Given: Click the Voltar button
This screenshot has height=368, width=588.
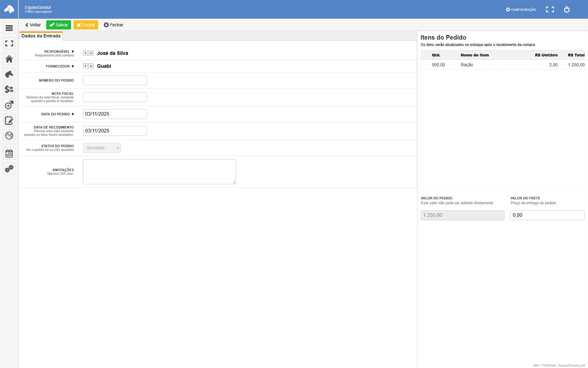Looking at the screenshot, I should point(33,25).
